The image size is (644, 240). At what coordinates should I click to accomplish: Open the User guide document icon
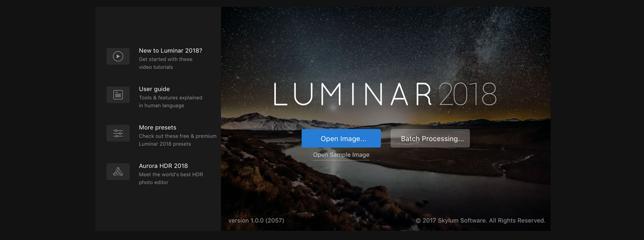(x=118, y=95)
